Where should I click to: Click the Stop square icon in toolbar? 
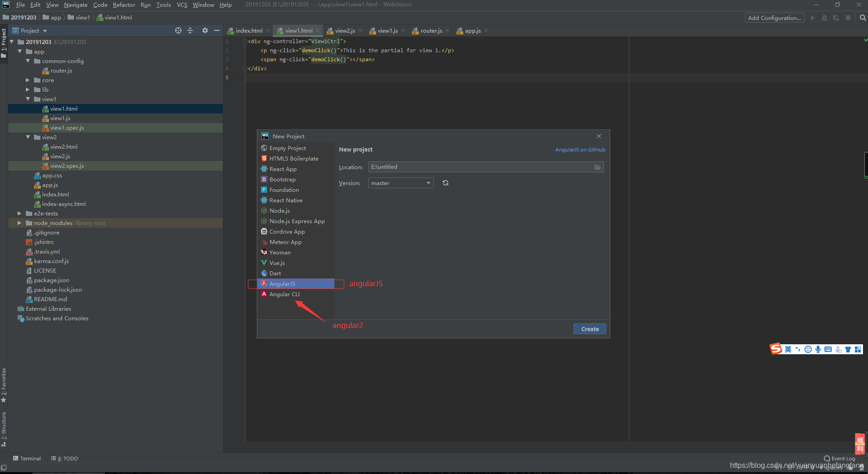[x=848, y=18]
